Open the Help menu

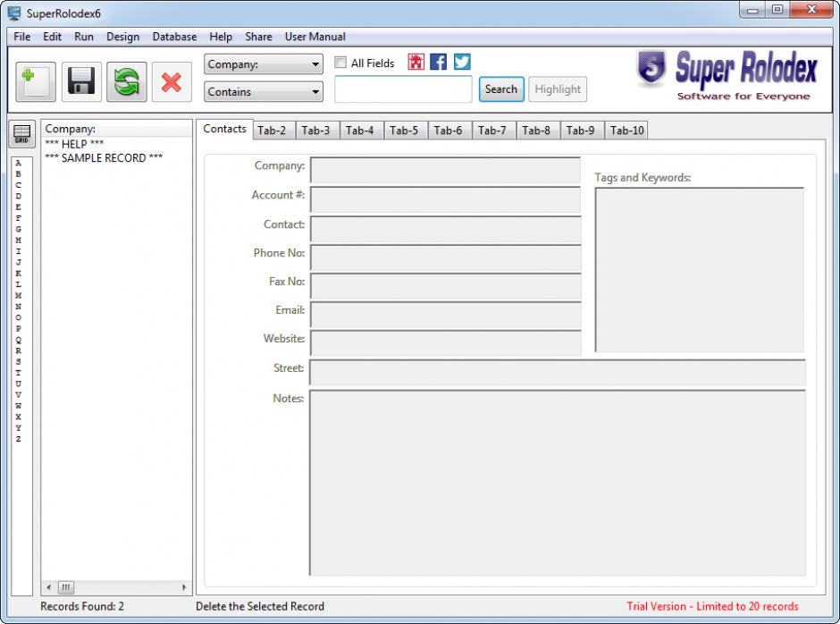[x=221, y=37]
